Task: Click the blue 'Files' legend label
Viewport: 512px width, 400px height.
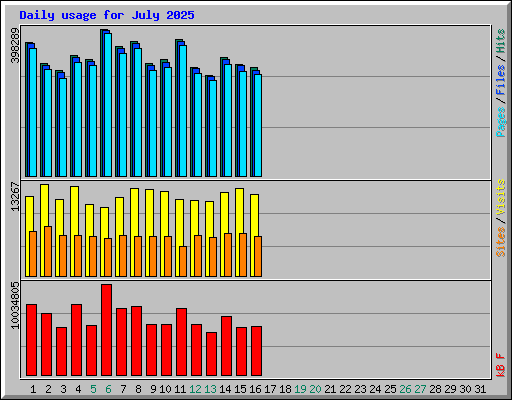Action: click(501, 80)
